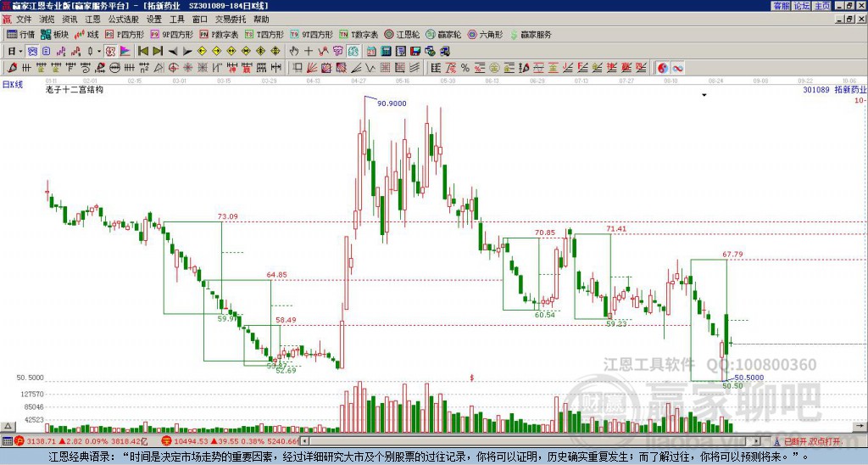Click the horizontal scrollbar at chart bottom
868x465 pixels.
click(x=531, y=441)
